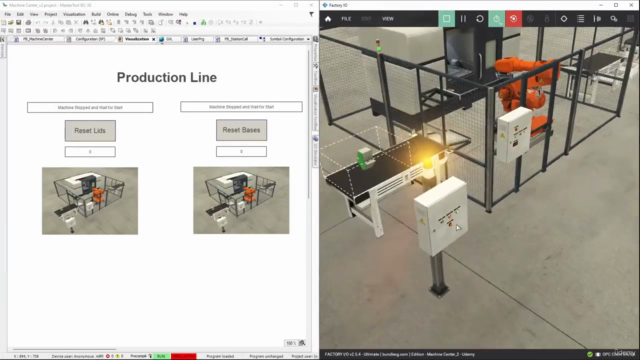Click the left machine center thumbnail

pyautogui.click(x=90, y=201)
